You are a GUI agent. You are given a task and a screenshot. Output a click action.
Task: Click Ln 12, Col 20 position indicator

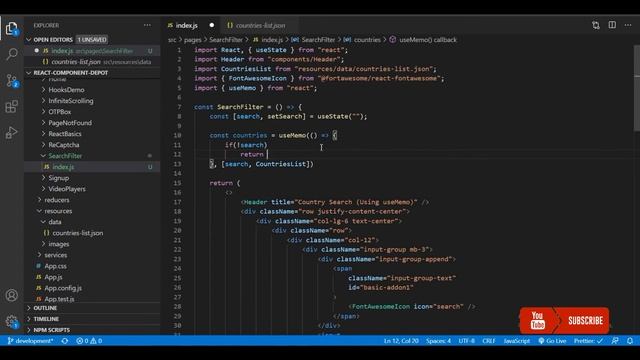click(401, 341)
